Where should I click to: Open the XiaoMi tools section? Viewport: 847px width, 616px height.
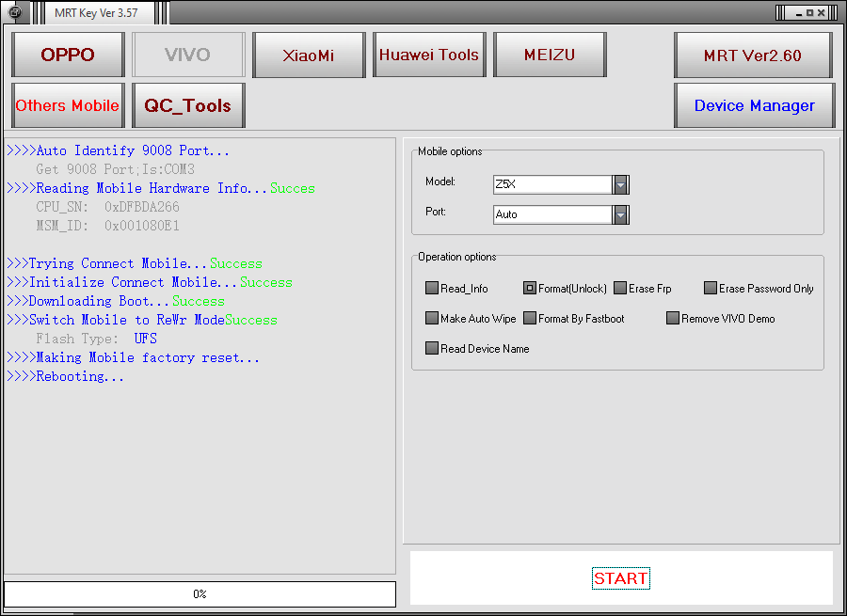coord(309,55)
